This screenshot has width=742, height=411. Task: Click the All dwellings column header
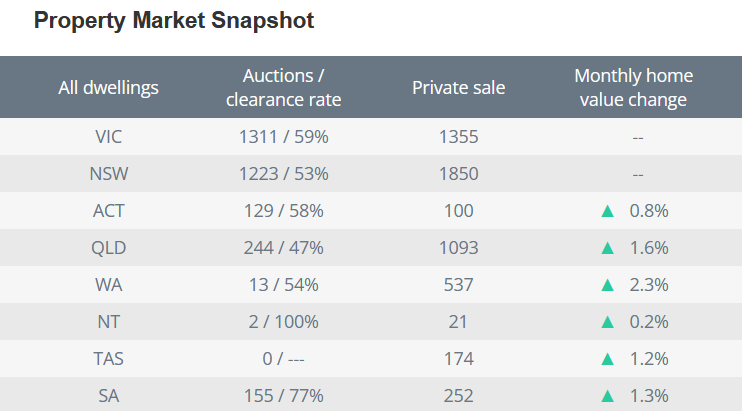(x=109, y=88)
